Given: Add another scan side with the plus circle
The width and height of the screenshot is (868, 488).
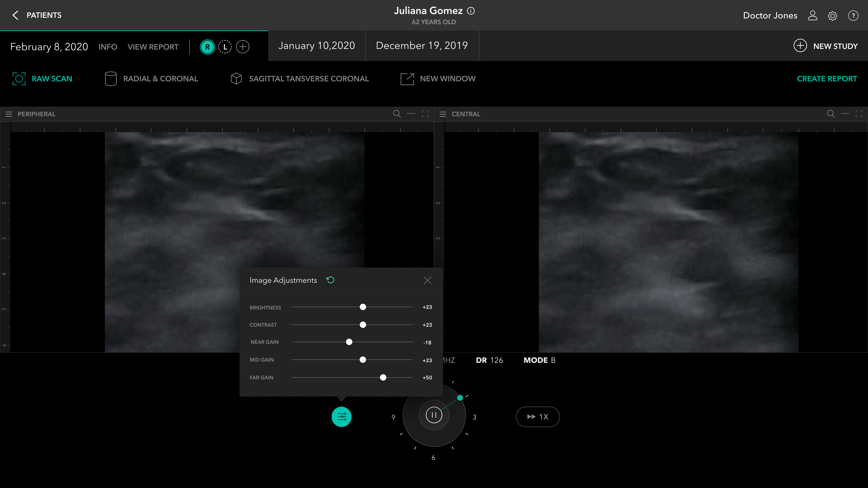Looking at the screenshot, I should tap(243, 47).
